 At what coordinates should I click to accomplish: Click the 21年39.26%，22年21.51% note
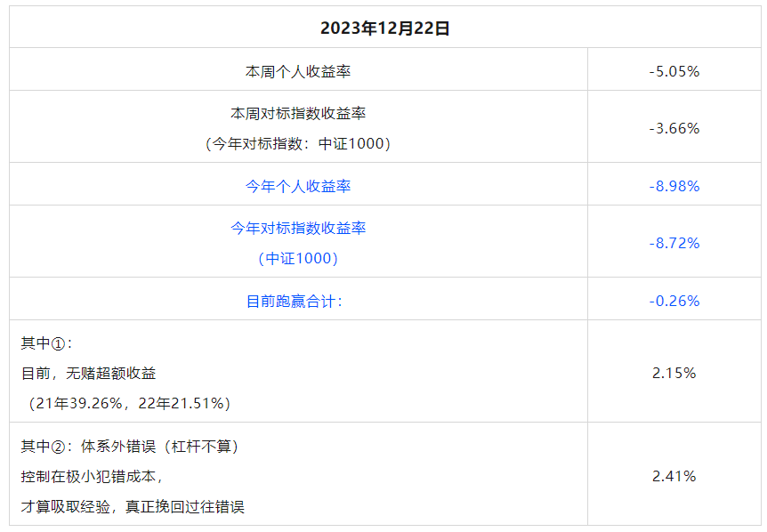pyautogui.click(x=129, y=403)
